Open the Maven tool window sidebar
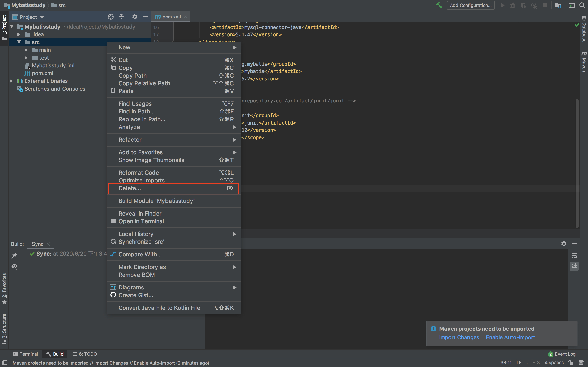Screen dimensions: 588x367 (584, 62)
